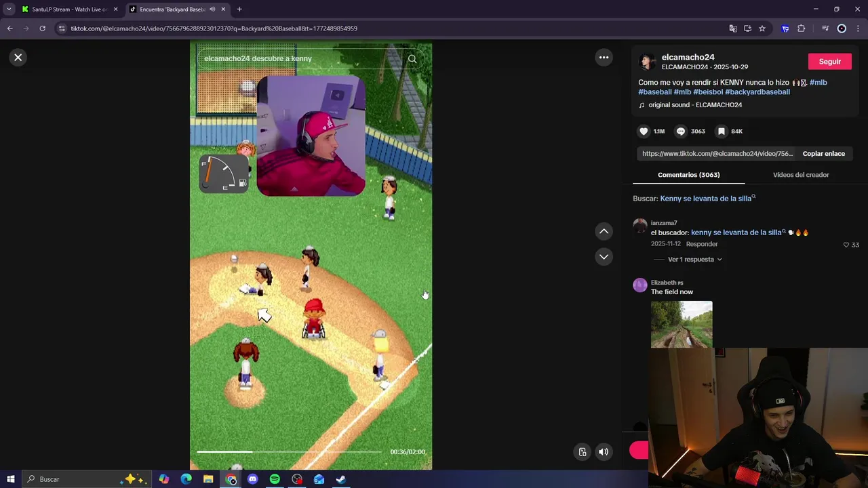Search 'Kenny se levanta de la silla' suggestion
The width and height of the screenshot is (868, 488).
(x=707, y=199)
